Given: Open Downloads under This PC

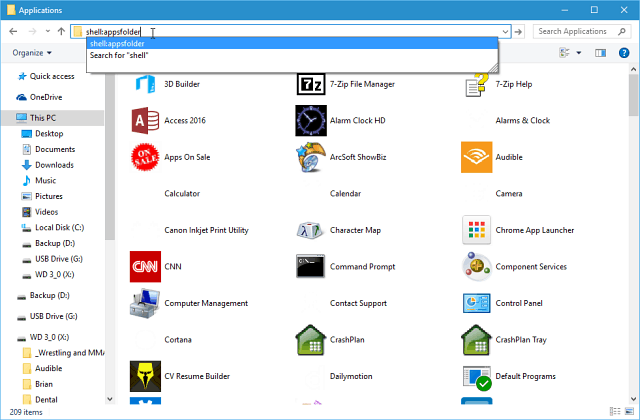Looking at the screenshot, I should (x=48, y=165).
